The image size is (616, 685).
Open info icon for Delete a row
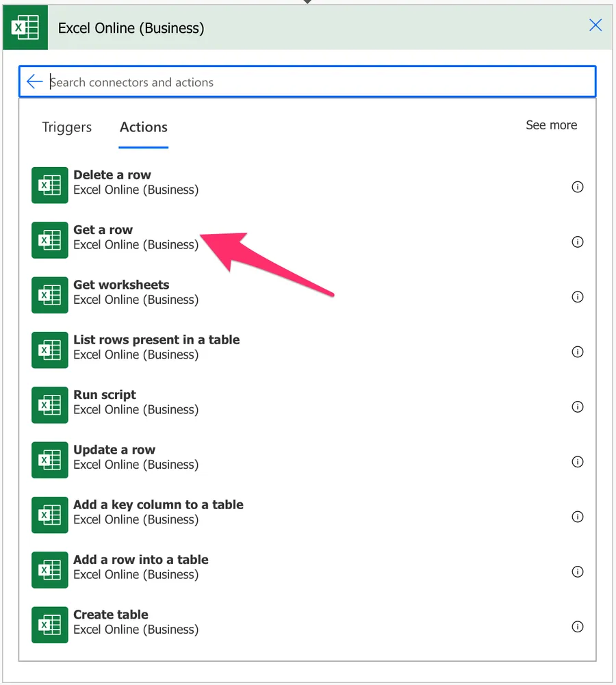coord(578,187)
